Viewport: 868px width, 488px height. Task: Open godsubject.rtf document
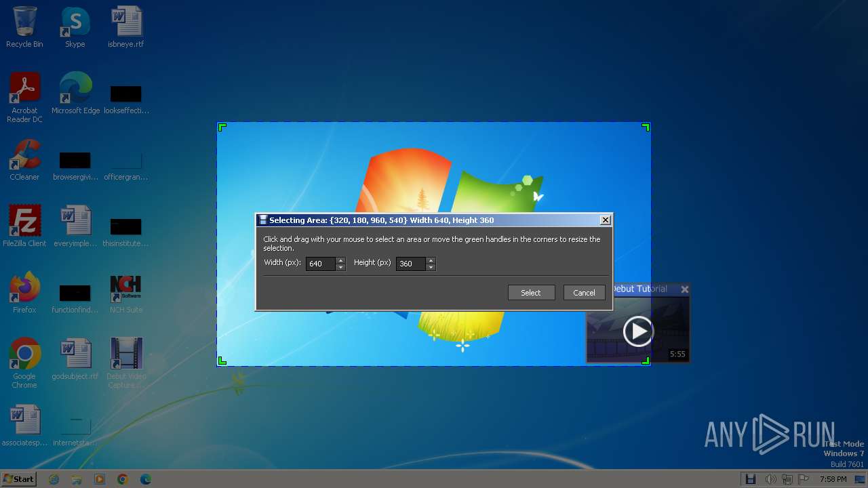point(75,359)
